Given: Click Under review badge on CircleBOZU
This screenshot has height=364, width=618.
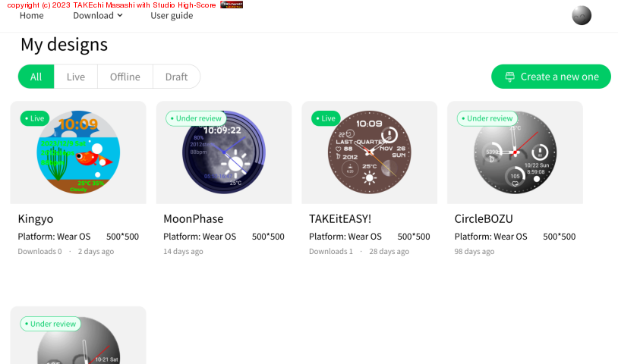Looking at the screenshot, I should (487, 118).
